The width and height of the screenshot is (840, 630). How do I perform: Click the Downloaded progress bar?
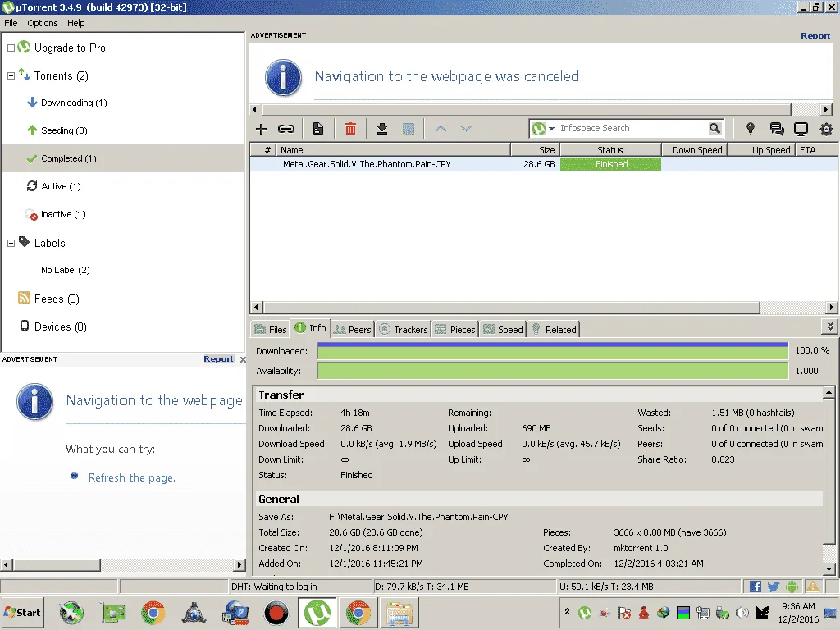click(553, 351)
